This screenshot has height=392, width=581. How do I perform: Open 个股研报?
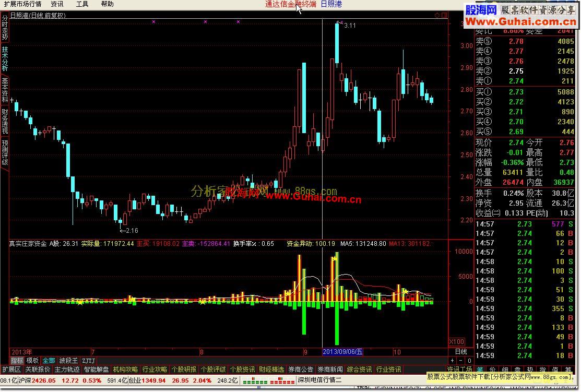click(184, 370)
